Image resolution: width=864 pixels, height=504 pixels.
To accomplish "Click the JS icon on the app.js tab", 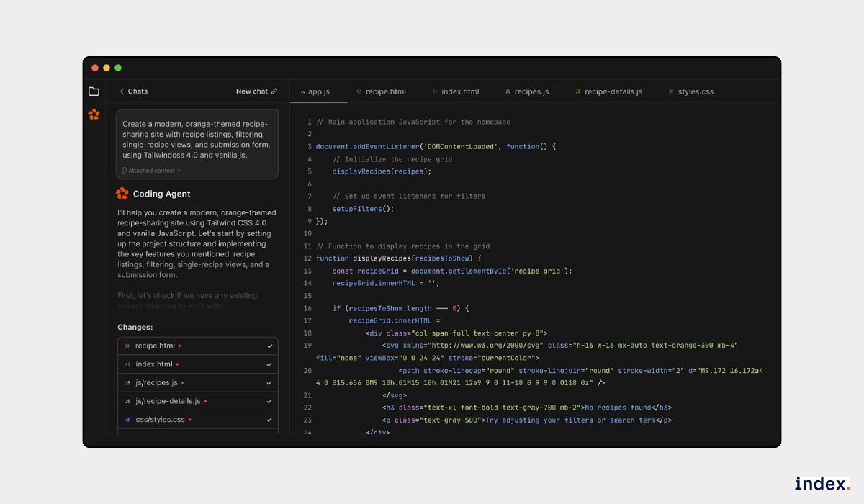I will click(x=302, y=92).
